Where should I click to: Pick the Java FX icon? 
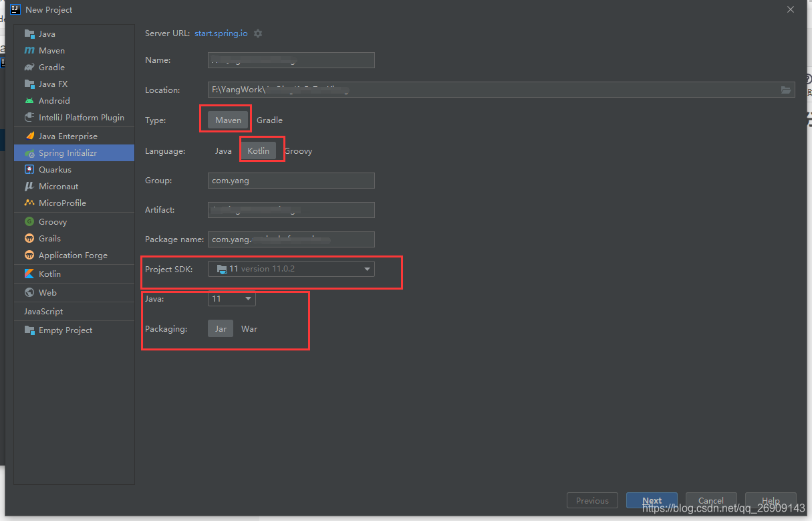click(x=29, y=84)
